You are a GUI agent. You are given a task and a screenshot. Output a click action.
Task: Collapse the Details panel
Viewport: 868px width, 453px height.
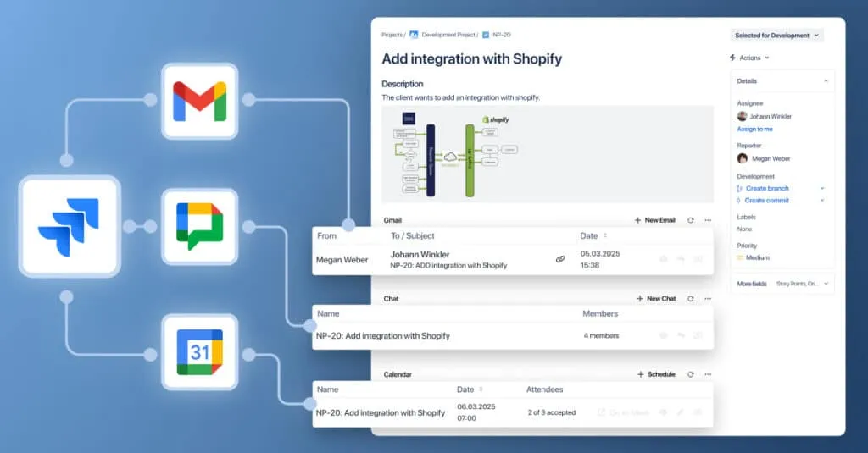tap(826, 81)
